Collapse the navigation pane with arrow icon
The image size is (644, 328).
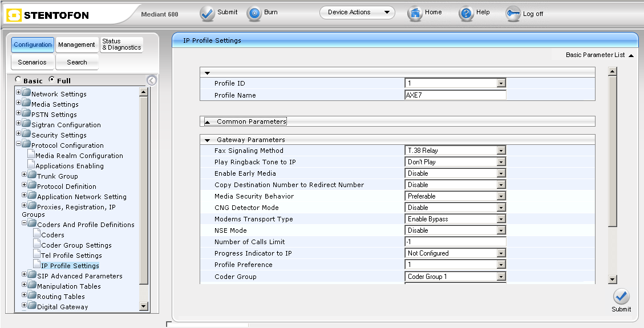[151, 80]
